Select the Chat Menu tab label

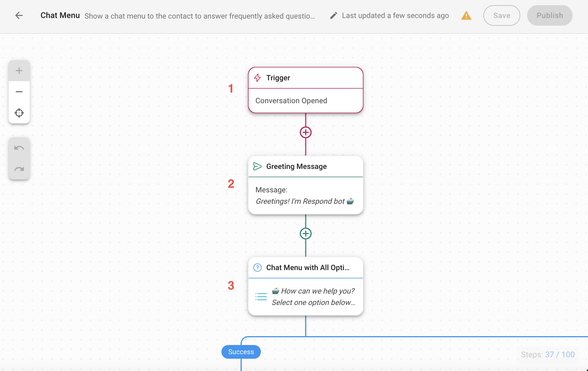[x=60, y=15]
